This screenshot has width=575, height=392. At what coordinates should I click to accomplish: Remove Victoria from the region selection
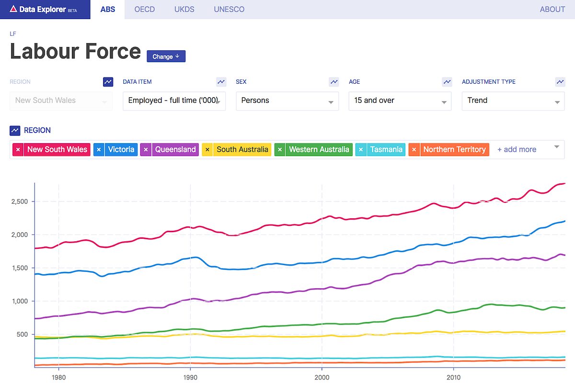pyautogui.click(x=99, y=149)
